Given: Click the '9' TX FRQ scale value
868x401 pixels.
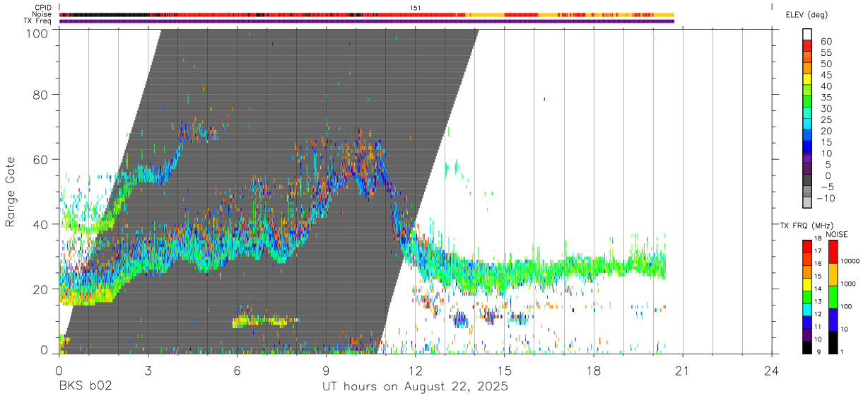Looking at the screenshot, I should point(819,351).
